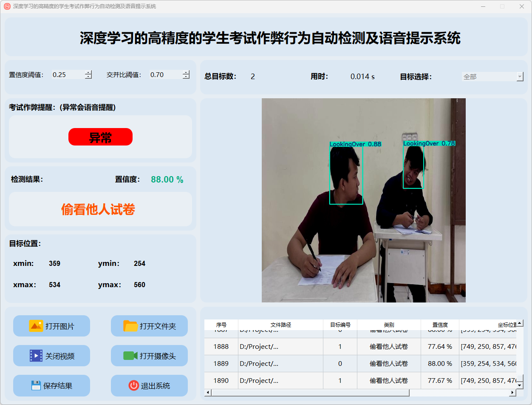Select row 1889 in results table
532x405 pixels.
click(x=360, y=364)
